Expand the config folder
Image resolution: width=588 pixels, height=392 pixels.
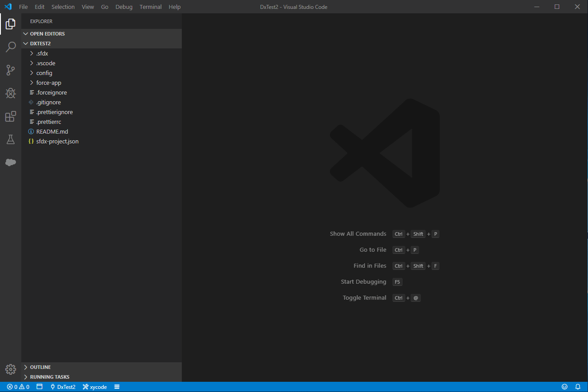[102, 73]
